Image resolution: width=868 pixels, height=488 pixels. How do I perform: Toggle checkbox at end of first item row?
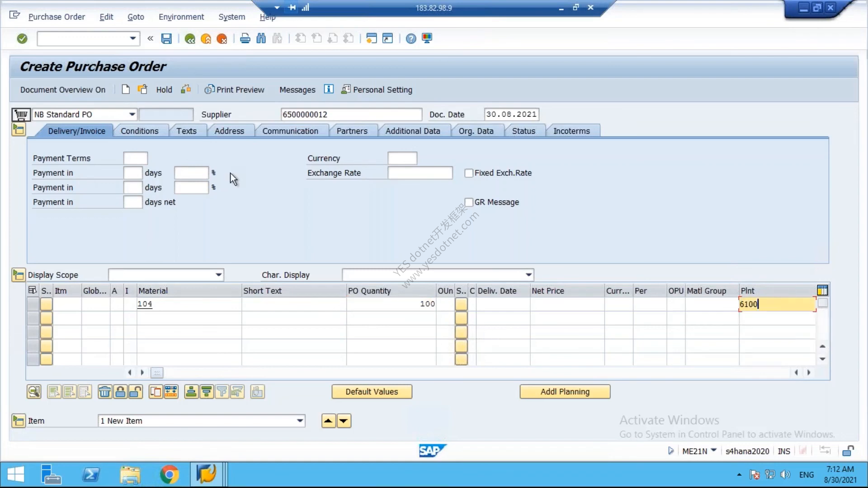(x=823, y=304)
